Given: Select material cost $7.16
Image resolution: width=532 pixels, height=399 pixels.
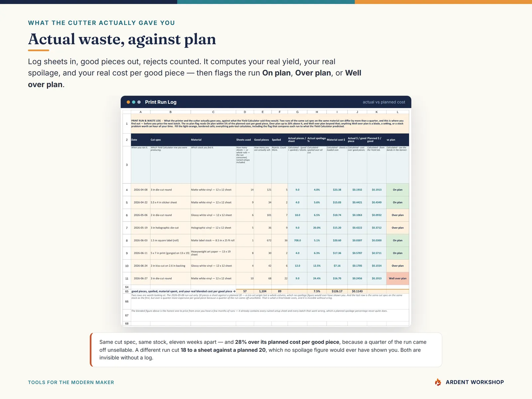Looking at the screenshot, I should [x=337, y=266].
